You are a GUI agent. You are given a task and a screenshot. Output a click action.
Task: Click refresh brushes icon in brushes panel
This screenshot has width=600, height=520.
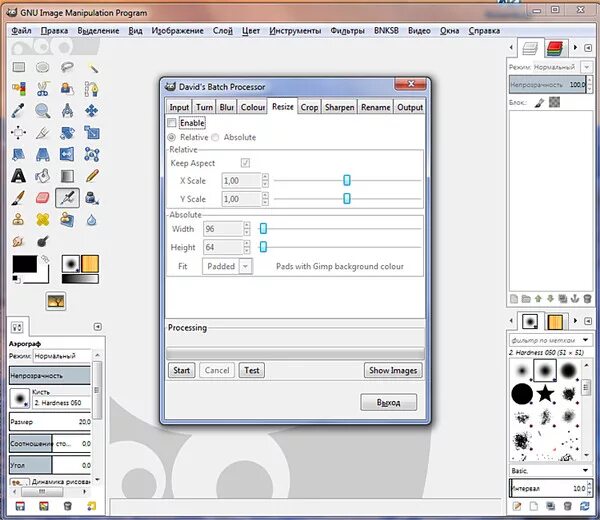tap(585, 506)
